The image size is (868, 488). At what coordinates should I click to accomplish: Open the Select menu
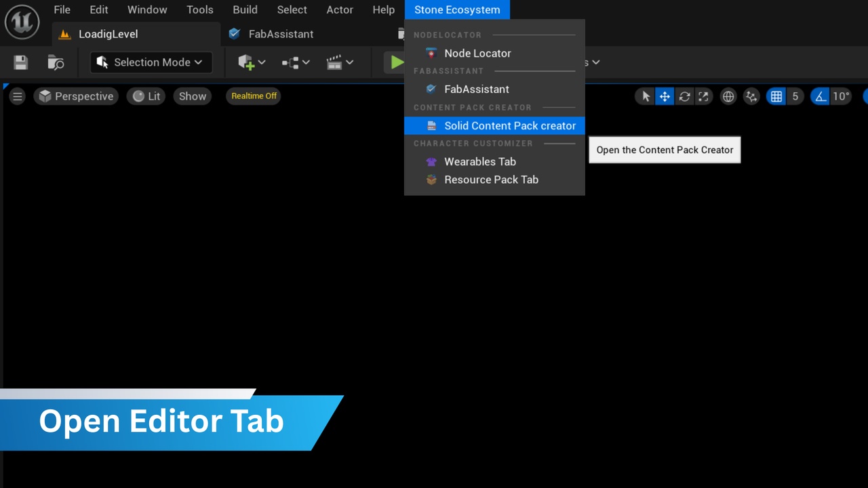pyautogui.click(x=292, y=9)
